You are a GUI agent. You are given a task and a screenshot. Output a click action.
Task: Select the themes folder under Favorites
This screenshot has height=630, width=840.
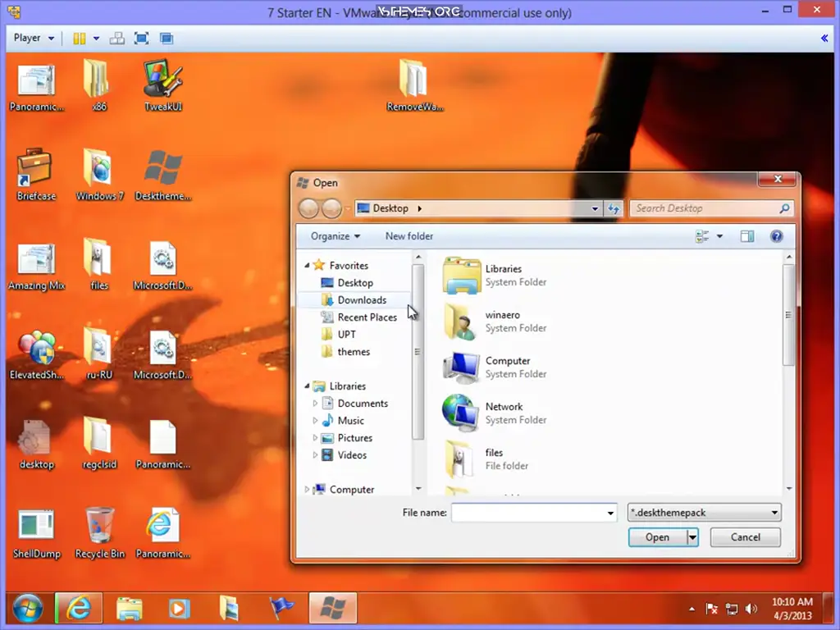click(x=356, y=351)
